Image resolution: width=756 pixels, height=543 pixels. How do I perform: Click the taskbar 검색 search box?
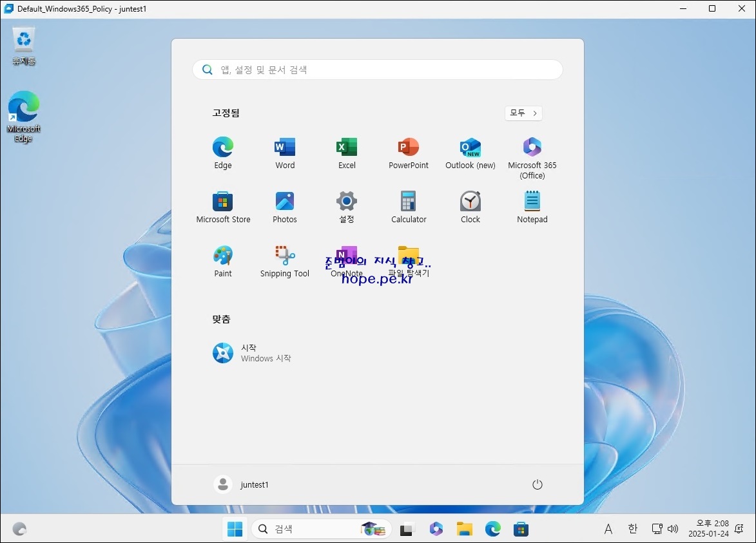(x=321, y=529)
